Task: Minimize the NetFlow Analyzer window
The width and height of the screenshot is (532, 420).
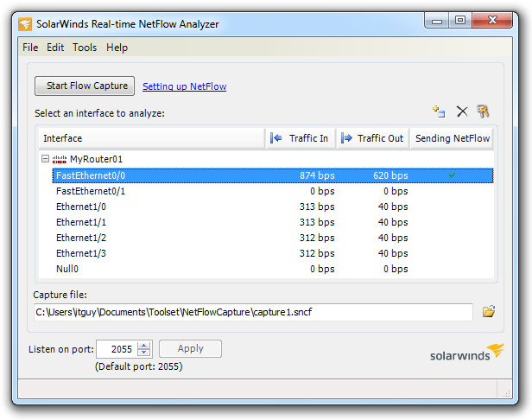Action: click(437, 21)
